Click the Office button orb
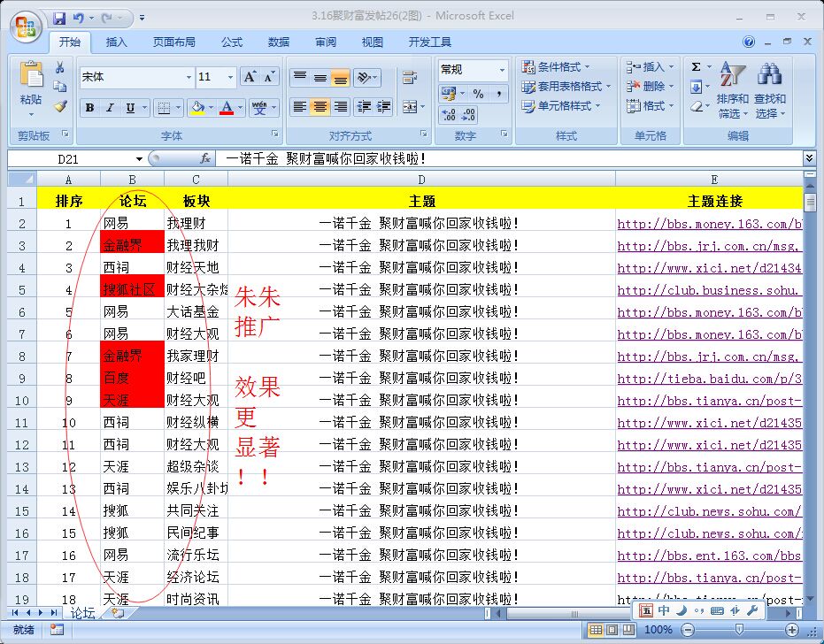This screenshot has width=824, height=644. point(27,27)
